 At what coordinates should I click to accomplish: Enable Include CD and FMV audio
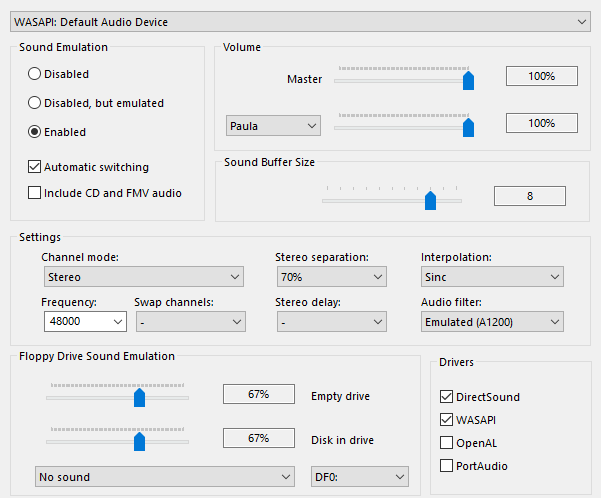[x=35, y=193]
